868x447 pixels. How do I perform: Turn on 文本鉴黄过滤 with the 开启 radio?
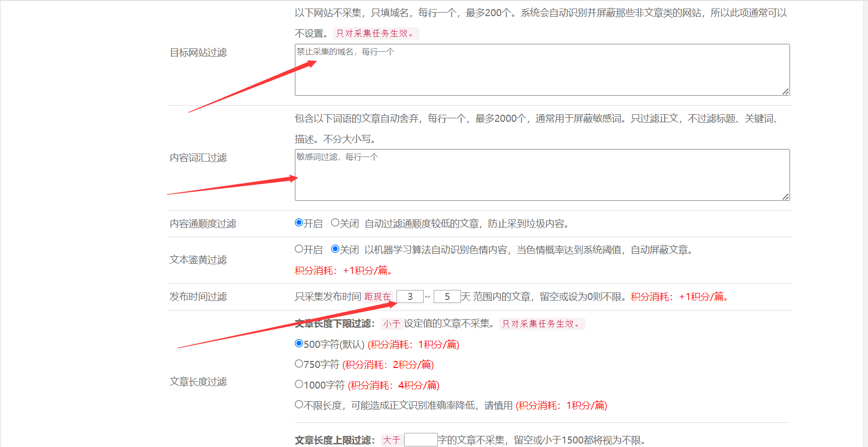pos(299,249)
